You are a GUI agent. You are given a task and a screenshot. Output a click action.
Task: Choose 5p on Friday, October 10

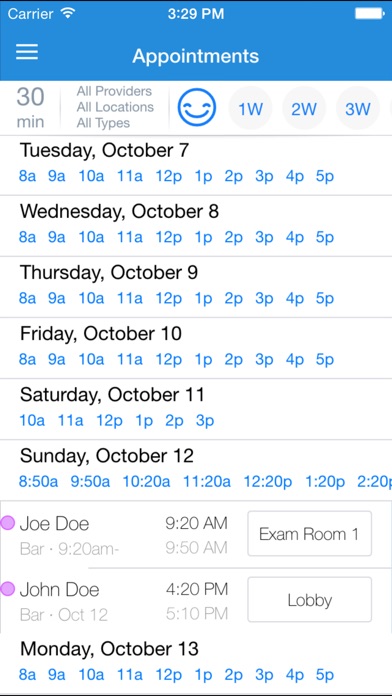pyautogui.click(x=325, y=359)
